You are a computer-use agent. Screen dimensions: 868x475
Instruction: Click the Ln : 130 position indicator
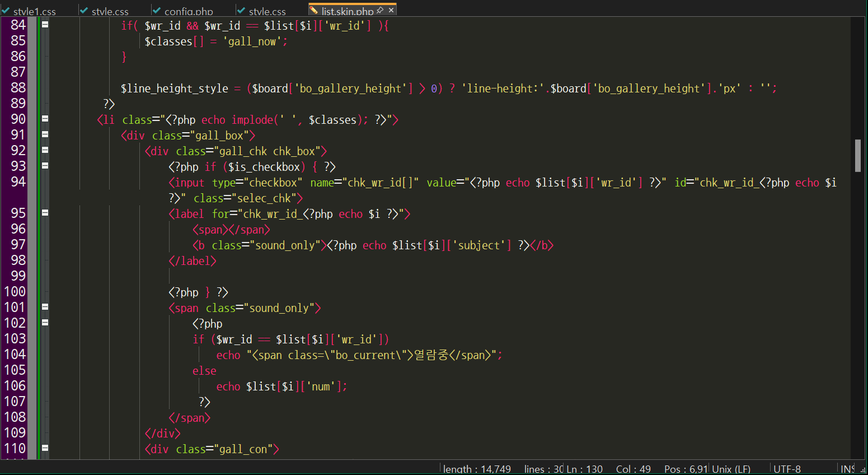pyautogui.click(x=584, y=469)
